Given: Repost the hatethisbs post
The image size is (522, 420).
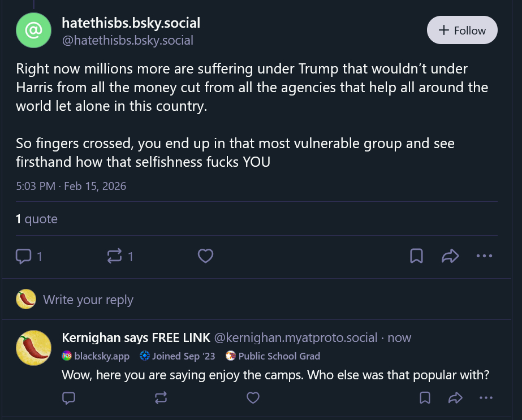Looking at the screenshot, I should pyautogui.click(x=114, y=257).
